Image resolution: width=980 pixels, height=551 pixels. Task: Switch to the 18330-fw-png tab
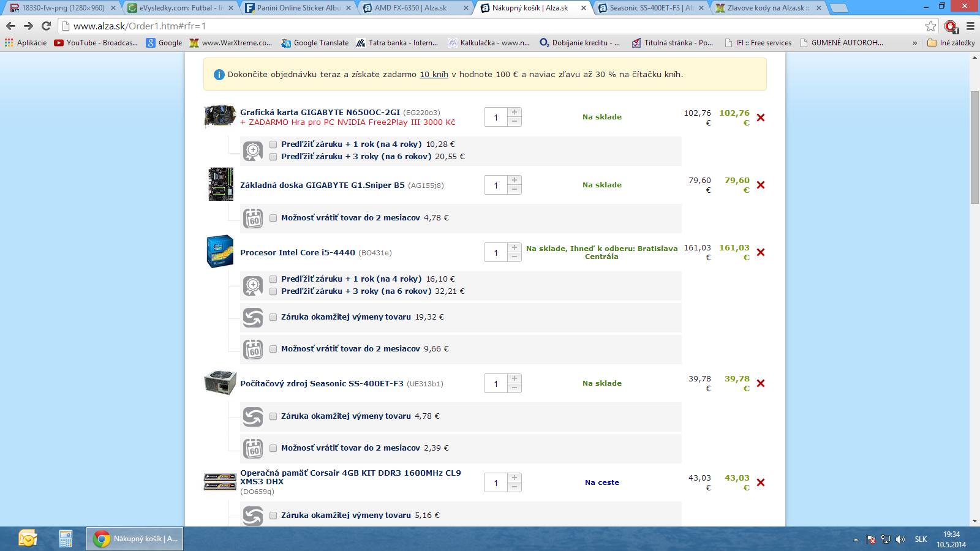[61, 8]
